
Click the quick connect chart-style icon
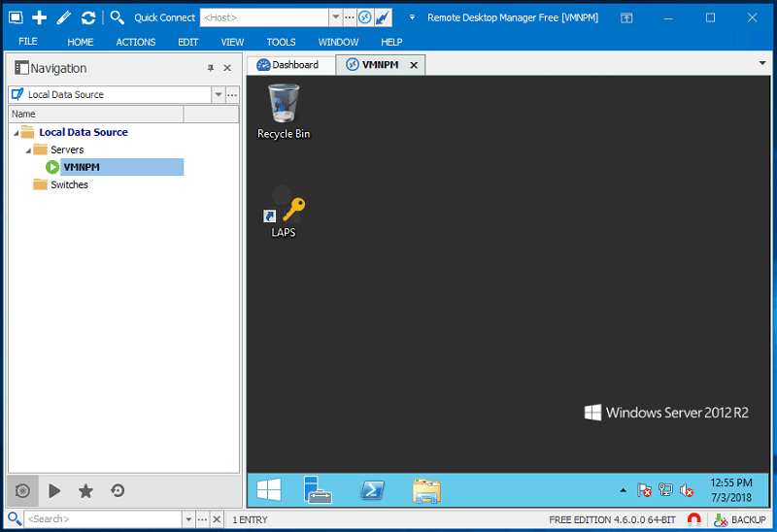[383, 17]
